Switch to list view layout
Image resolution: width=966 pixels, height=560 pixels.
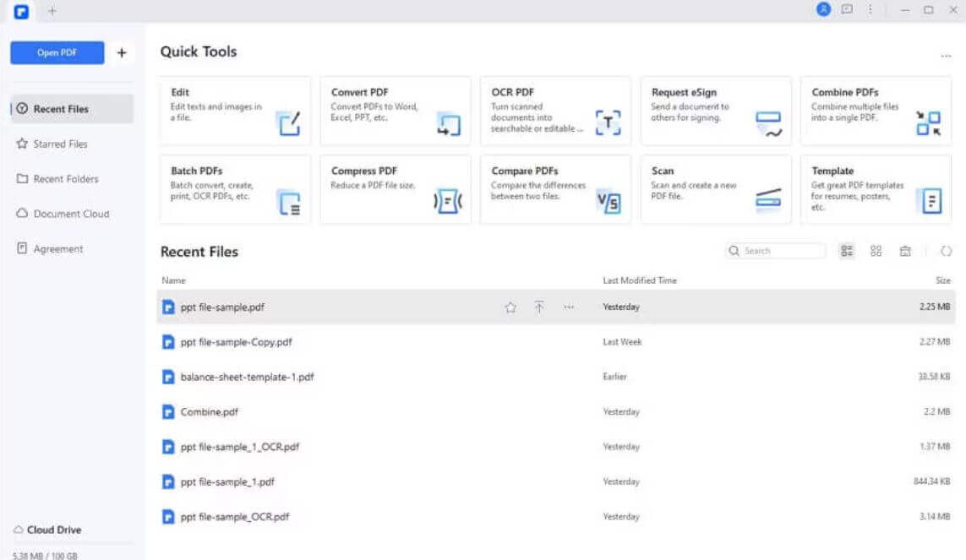tap(847, 251)
